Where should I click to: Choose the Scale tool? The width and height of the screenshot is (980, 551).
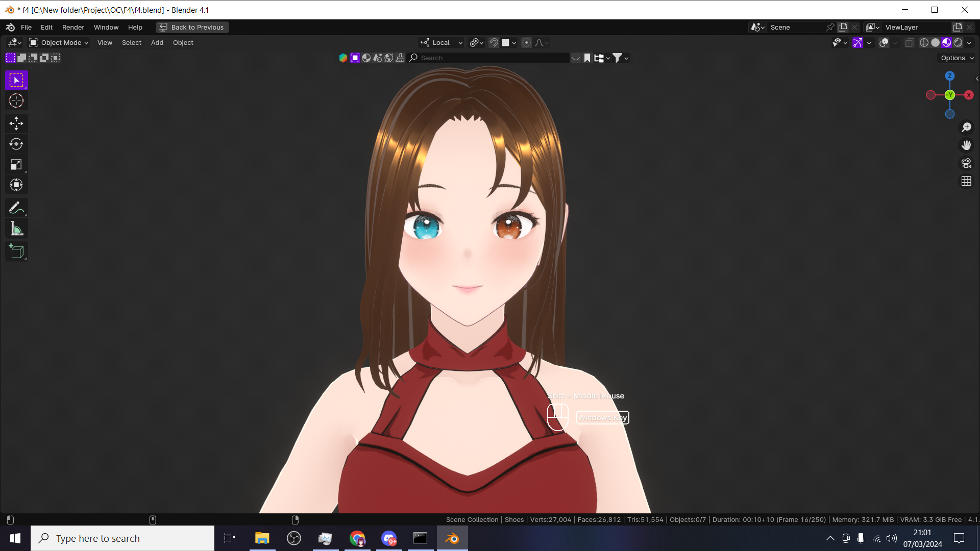16,164
